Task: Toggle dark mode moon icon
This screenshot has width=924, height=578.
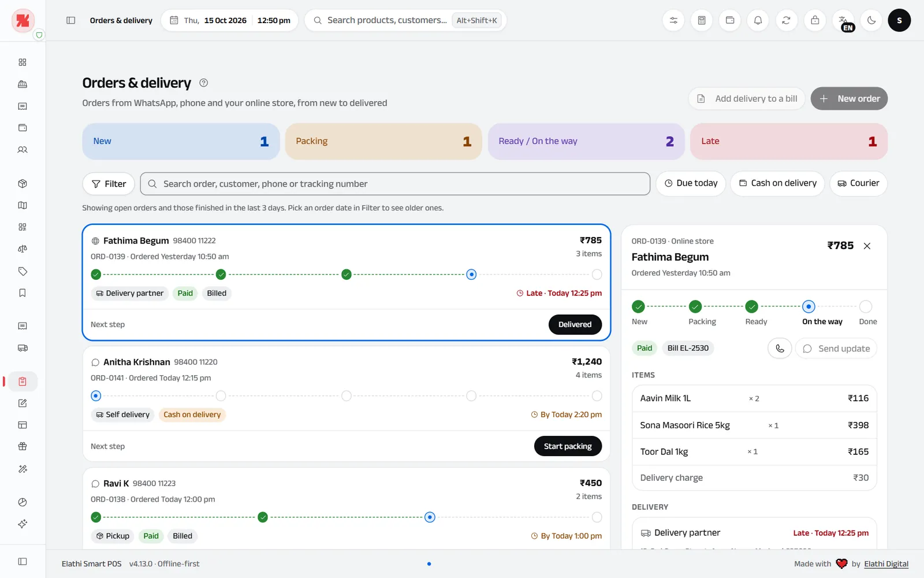Action: 871,20
